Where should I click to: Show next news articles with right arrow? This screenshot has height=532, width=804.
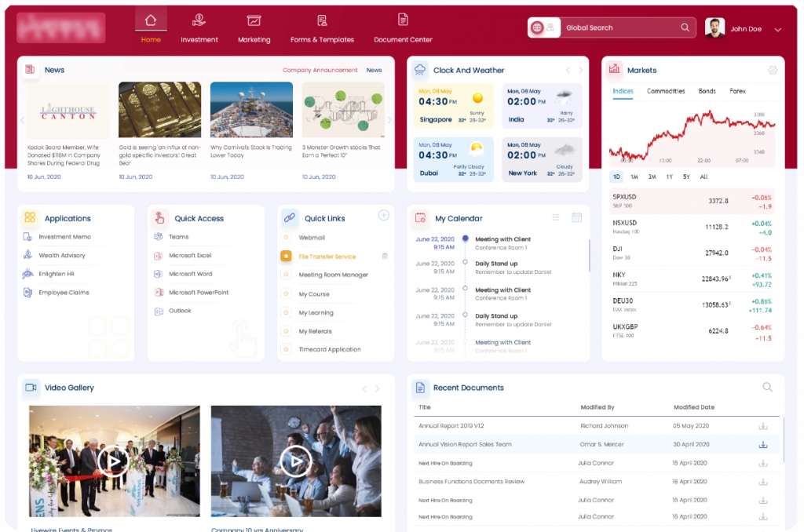pyautogui.click(x=389, y=120)
